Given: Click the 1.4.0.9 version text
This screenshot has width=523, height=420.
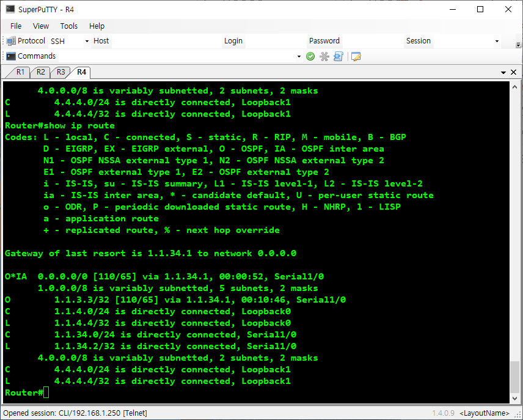Looking at the screenshot, I should pyautogui.click(x=444, y=413).
